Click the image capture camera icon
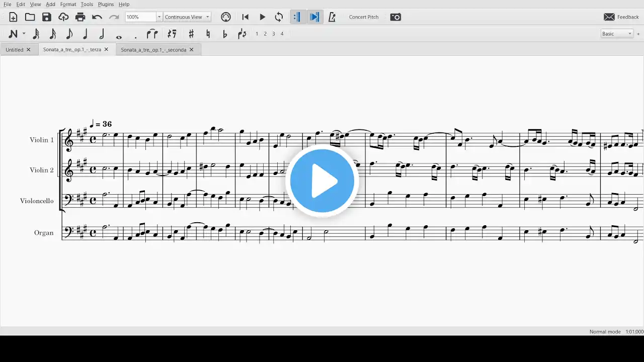This screenshot has height=362, width=644. pos(396,17)
